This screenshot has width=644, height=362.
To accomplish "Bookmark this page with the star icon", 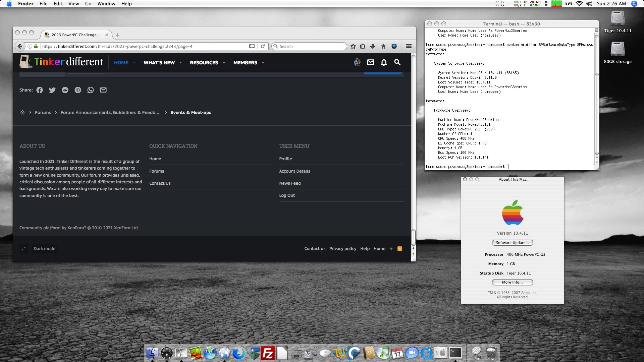I will (353, 46).
